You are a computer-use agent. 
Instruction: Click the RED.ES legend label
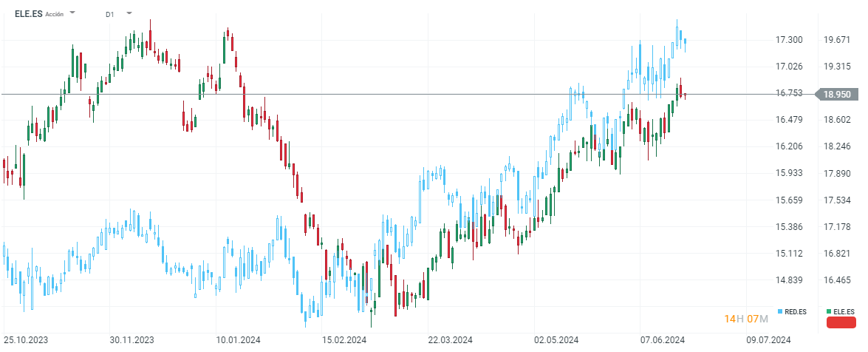pyautogui.click(x=796, y=312)
